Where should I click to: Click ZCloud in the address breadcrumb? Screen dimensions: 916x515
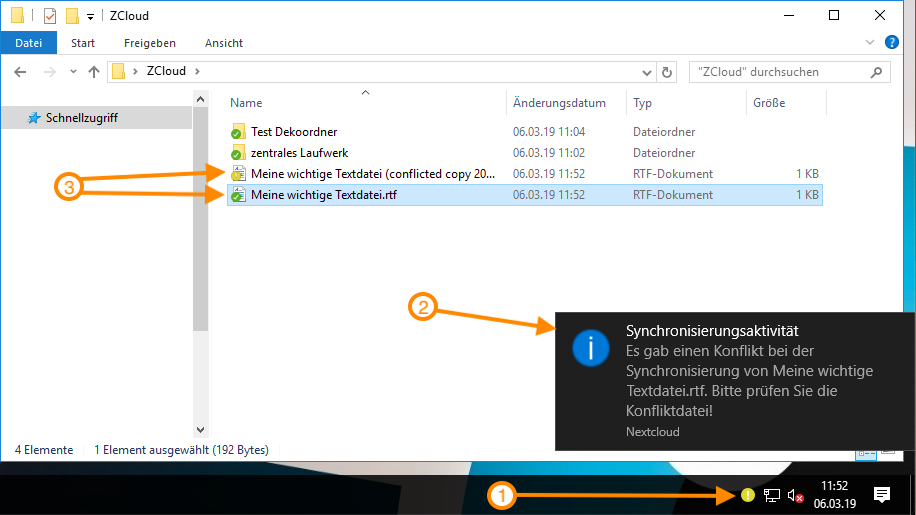(x=166, y=71)
